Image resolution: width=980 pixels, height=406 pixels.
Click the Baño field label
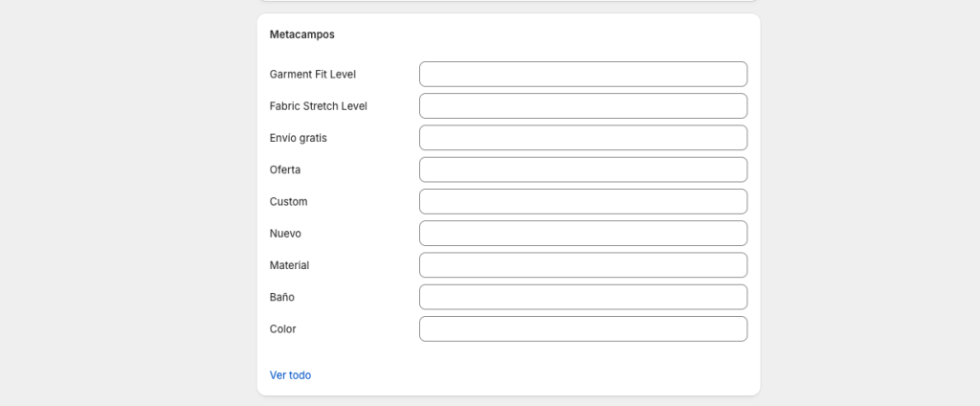pos(282,297)
